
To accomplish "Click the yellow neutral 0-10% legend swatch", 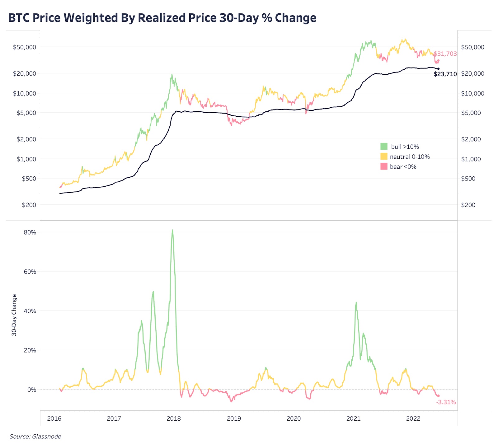I will click(x=384, y=156).
